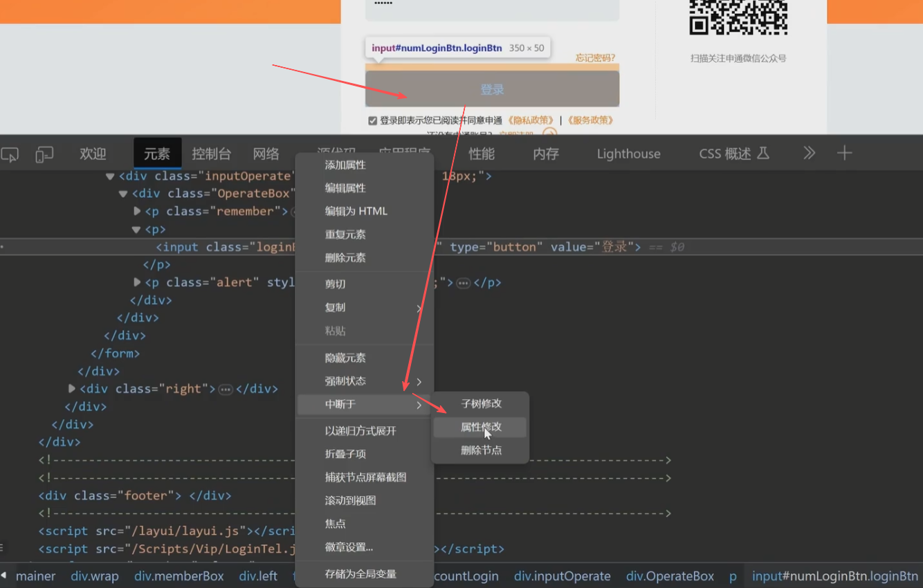This screenshot has width=923, height=588.
Task: Switch to the 元素 tab
Action: click(157, 154)
